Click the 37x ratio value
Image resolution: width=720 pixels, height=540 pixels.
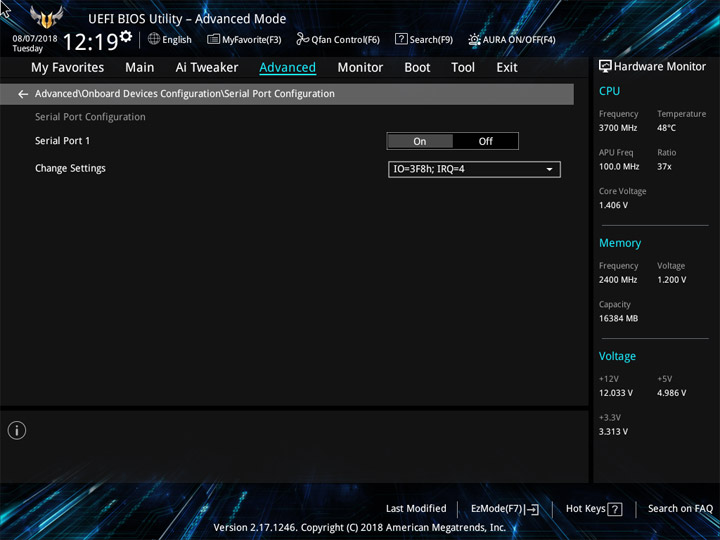click(664, 167)
